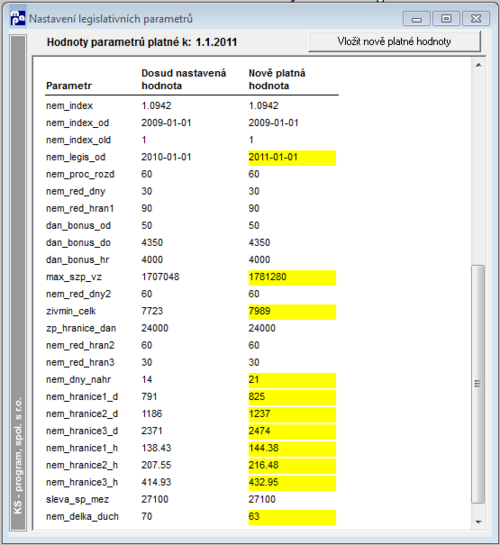Image resolution: width=500 pixels, height=545 pixels.
Task: Click the scrollbar down arrow
Action: [478, 522]
